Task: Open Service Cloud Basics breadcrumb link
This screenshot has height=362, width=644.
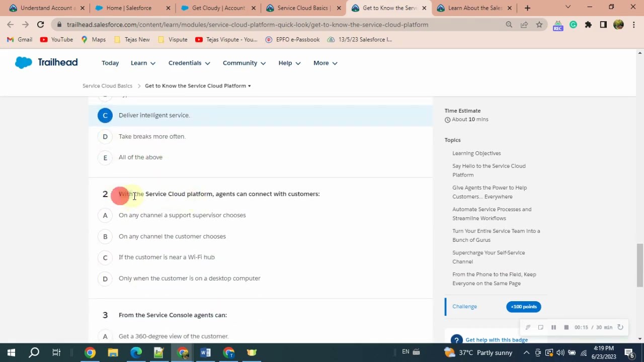Action: [x=107, y=86]
